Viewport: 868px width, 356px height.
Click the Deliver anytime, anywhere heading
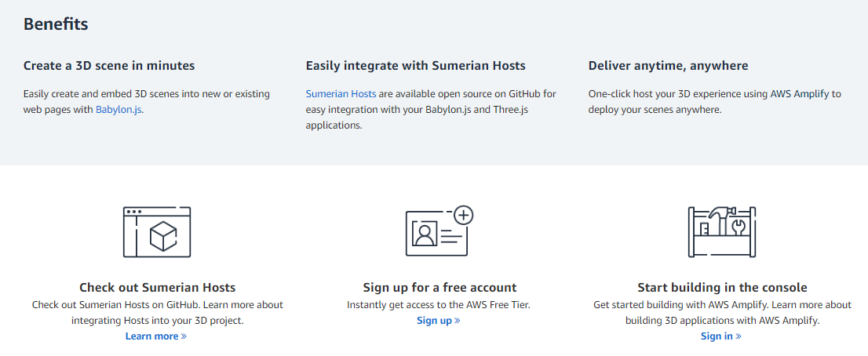[668, 66]
